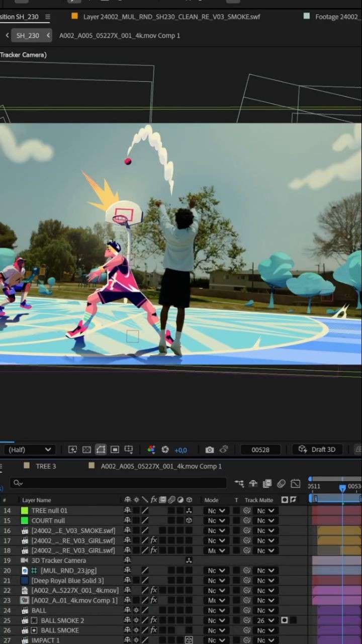
Task: Toggle mask and shape path visibility icon
Action: (101, 449)
